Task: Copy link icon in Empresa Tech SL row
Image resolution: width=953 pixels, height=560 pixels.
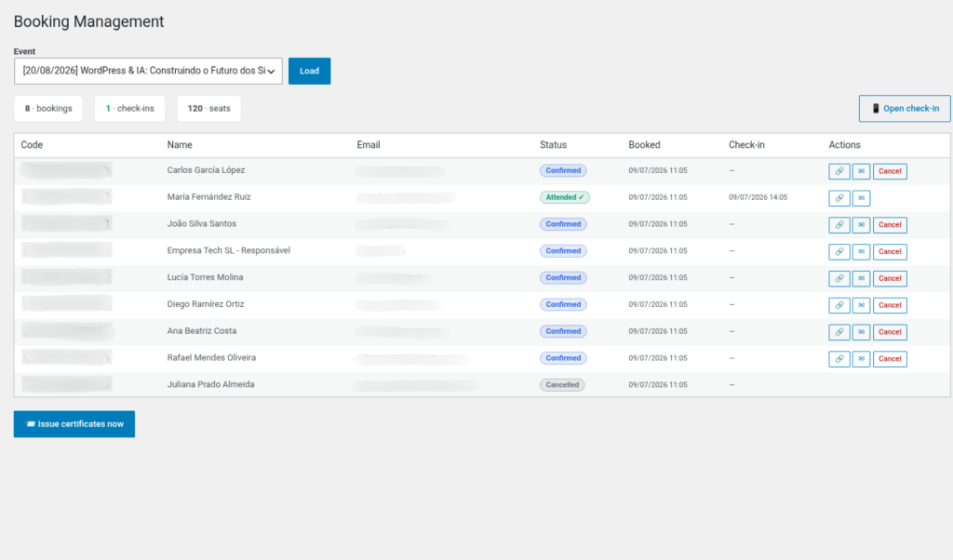Action: click(x=839, y=251)
